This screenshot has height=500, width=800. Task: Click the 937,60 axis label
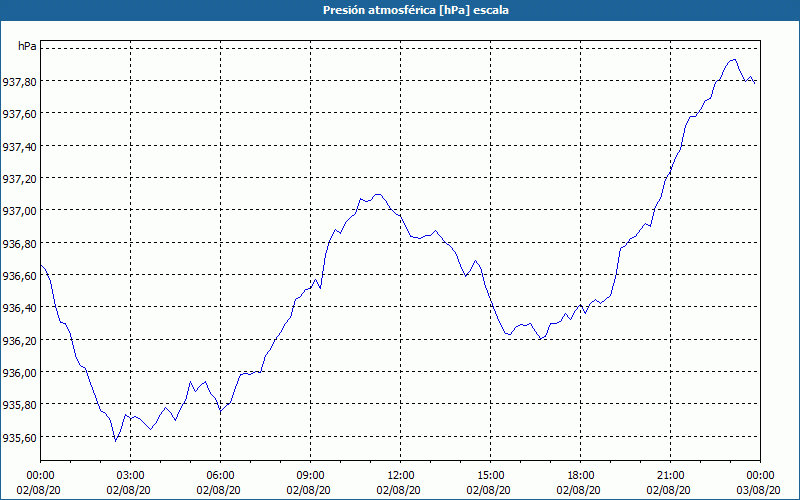click(19, 113)
